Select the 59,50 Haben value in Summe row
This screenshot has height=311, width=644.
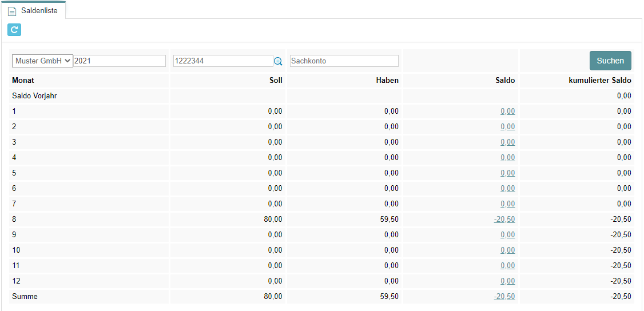click(x=389, y=297)
